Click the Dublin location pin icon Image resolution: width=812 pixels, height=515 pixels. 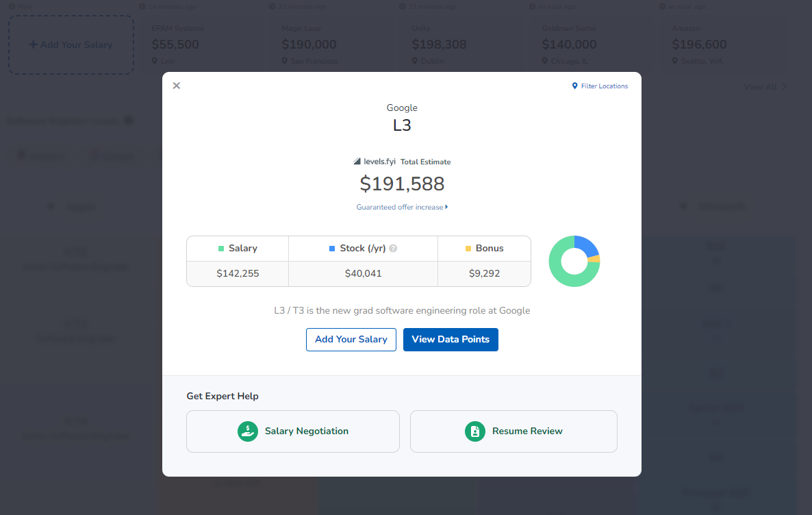[415, 61]
